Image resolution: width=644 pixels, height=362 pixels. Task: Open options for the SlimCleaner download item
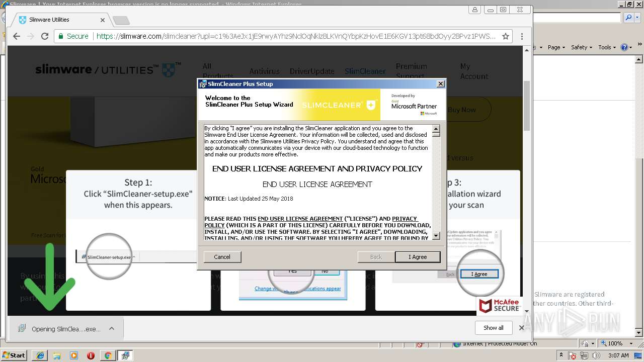pyautogui.click(x=112, y=329)
